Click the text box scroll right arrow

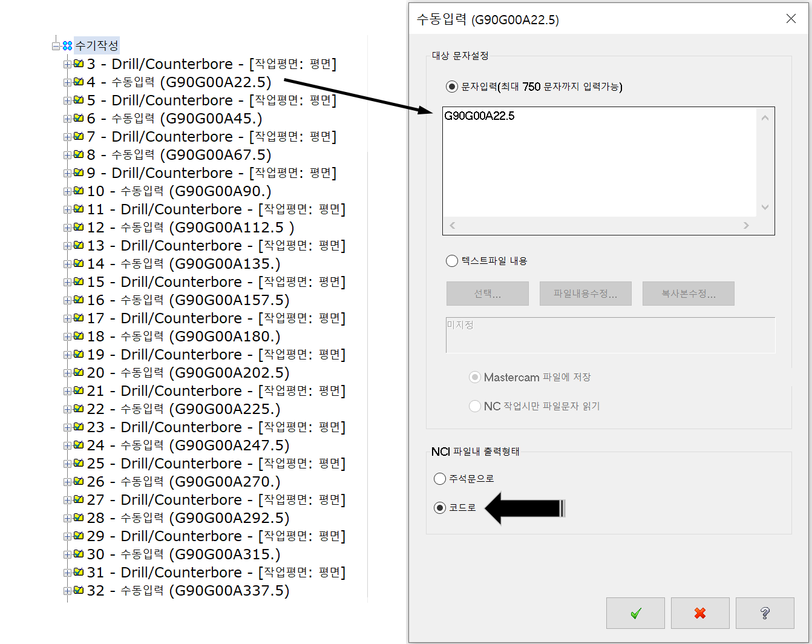click(x=746, y=225)
